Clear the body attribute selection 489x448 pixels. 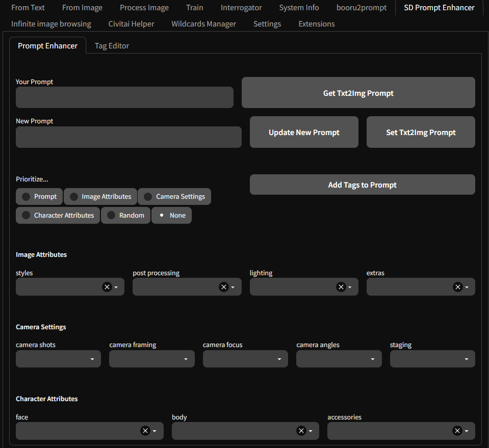(x=301, y=431)
